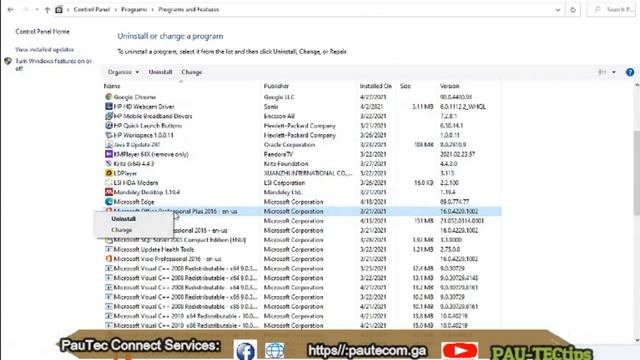Click the help question mark icon
Image resolution: width=640 pixels, height=360 pixels.
point(630,72)
